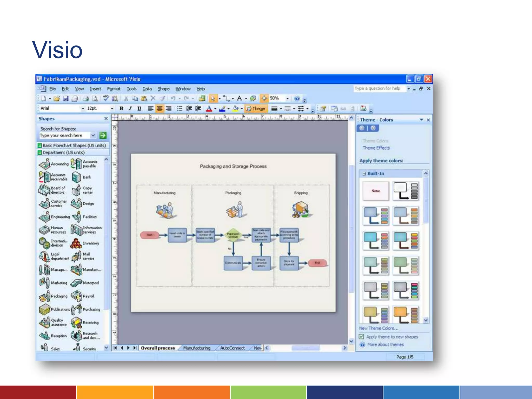Open the Format menu

click(114, 89)
